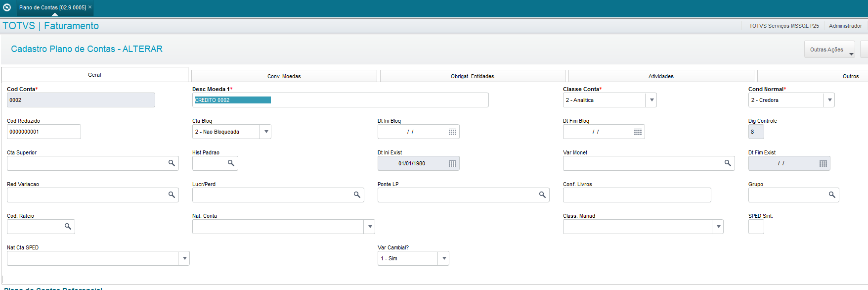Click the Cta Superior search magnifier icon
This screenshot has height=290, width=868.
pos(172,163)
